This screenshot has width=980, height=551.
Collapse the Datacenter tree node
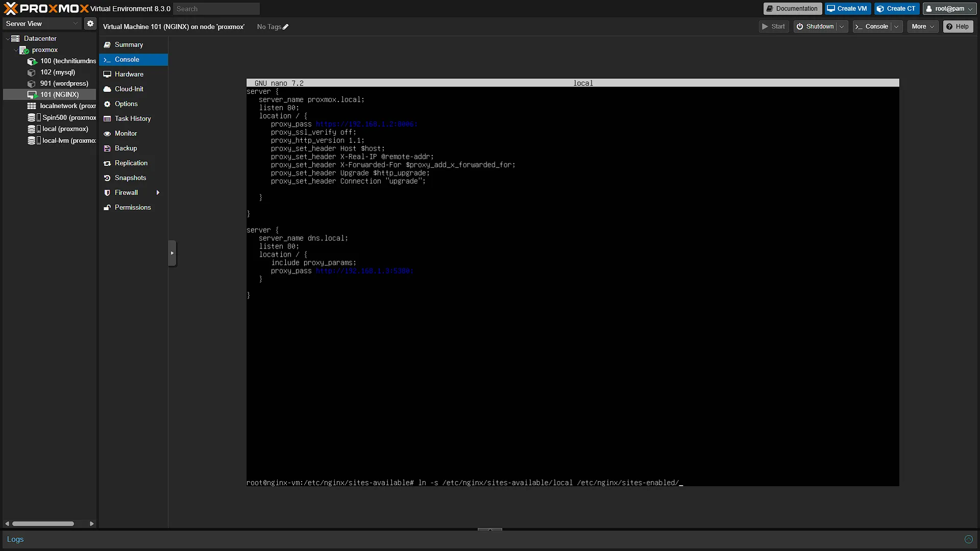(x=8, y=39)
